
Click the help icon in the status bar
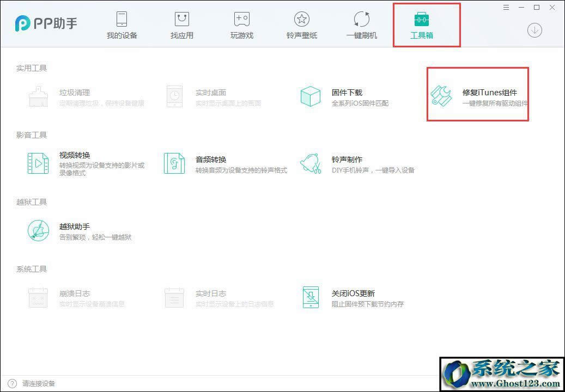[x=12, y=384]
